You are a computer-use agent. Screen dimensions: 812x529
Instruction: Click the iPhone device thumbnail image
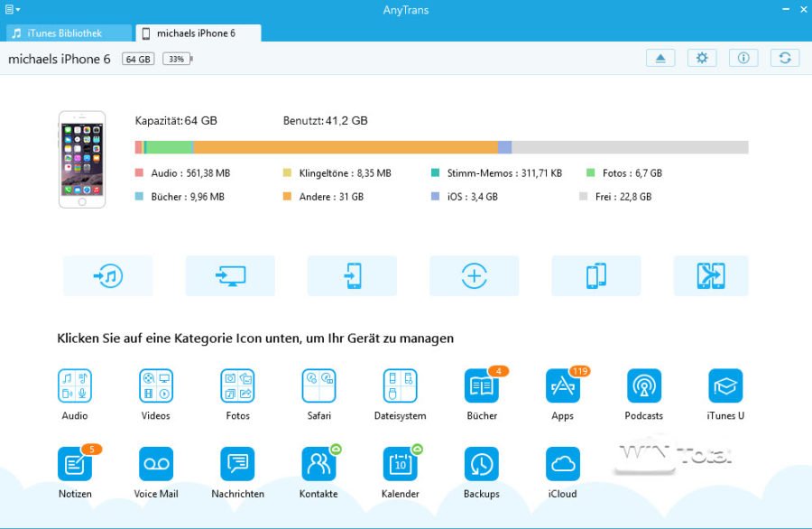(x=82, y=160)
